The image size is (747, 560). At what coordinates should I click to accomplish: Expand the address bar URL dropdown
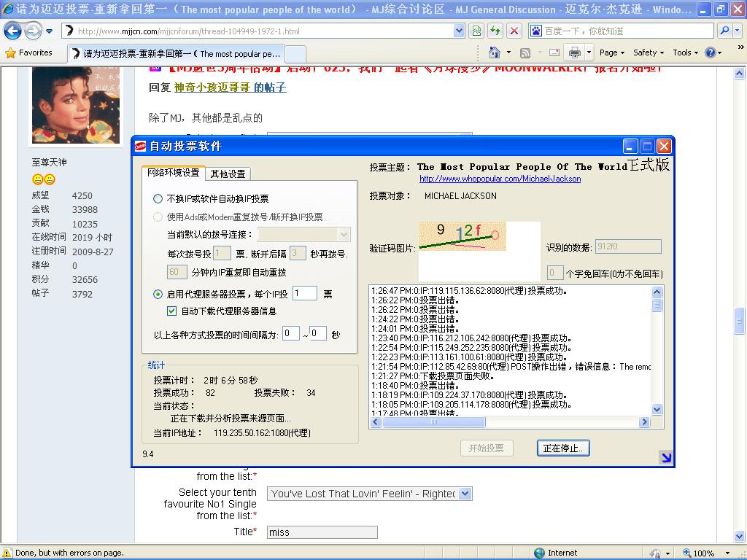[x=459, y=31]
